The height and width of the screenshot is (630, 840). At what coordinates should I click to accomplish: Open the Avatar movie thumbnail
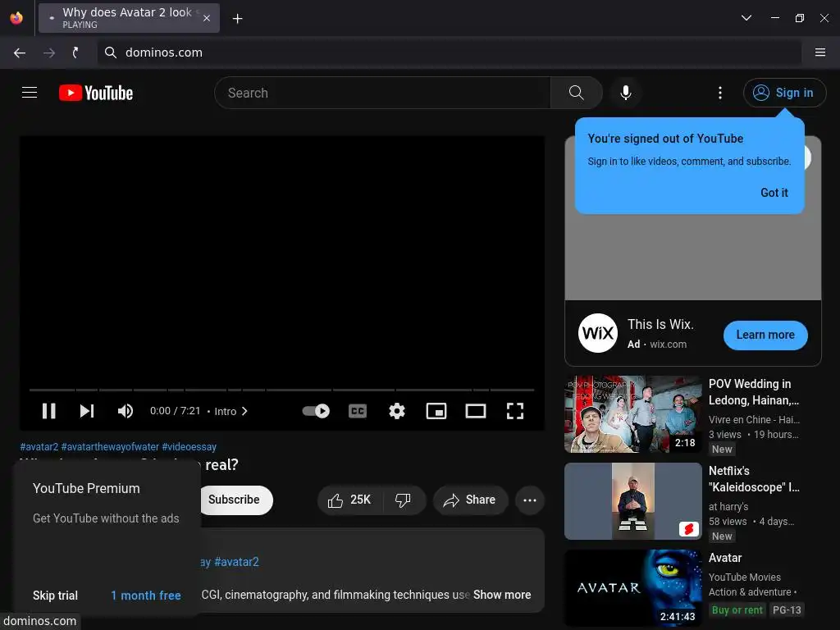pyautogui.click(x=632, y=587)
